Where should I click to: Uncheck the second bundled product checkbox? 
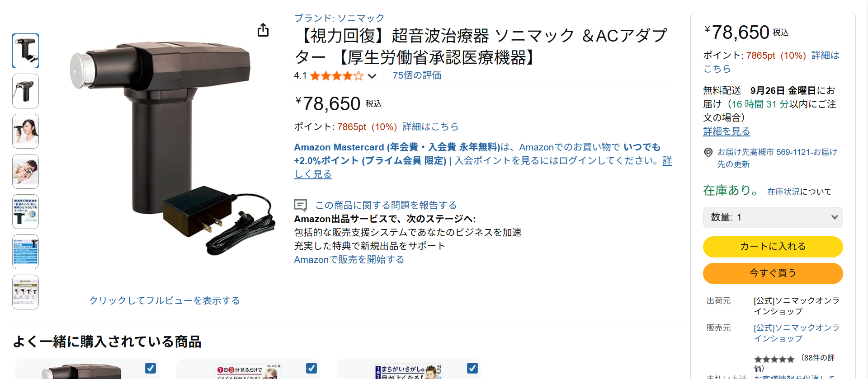click(x=311, y=368)
